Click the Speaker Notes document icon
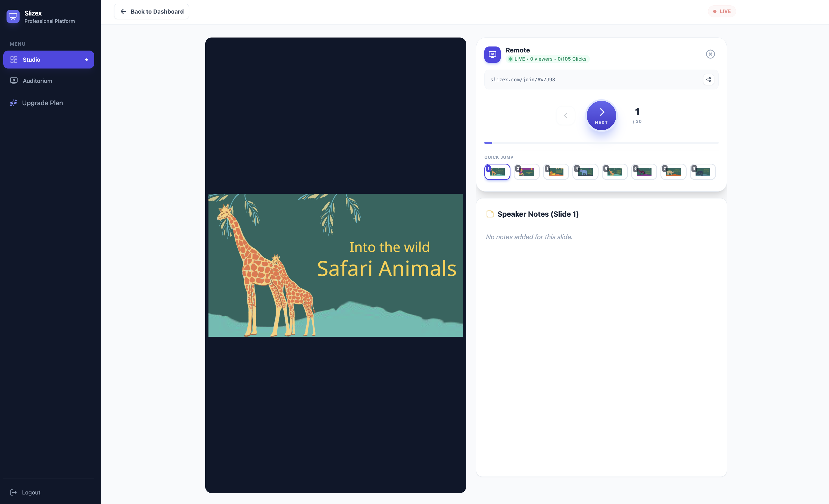This screenshot has height=504, width=829. (490, 214)
